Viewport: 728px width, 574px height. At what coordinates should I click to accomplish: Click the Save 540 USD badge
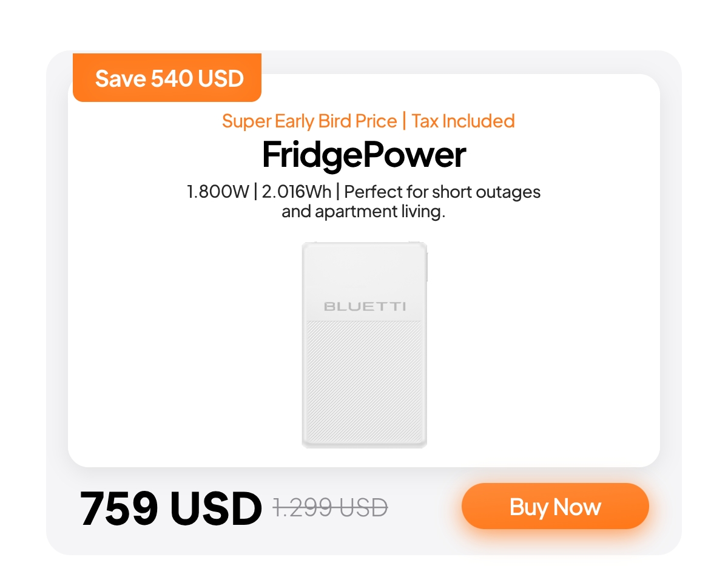(x=169, y=78)
